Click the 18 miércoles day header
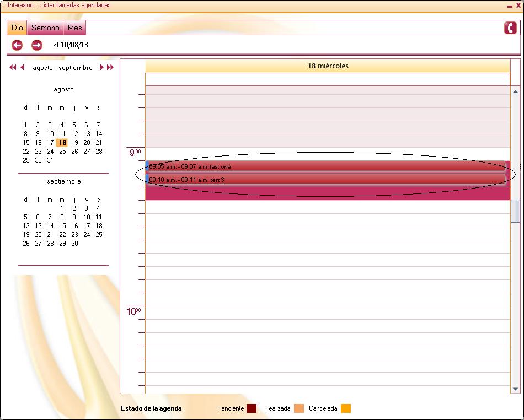This screenshot has height=420, width=524. point(328,66)
